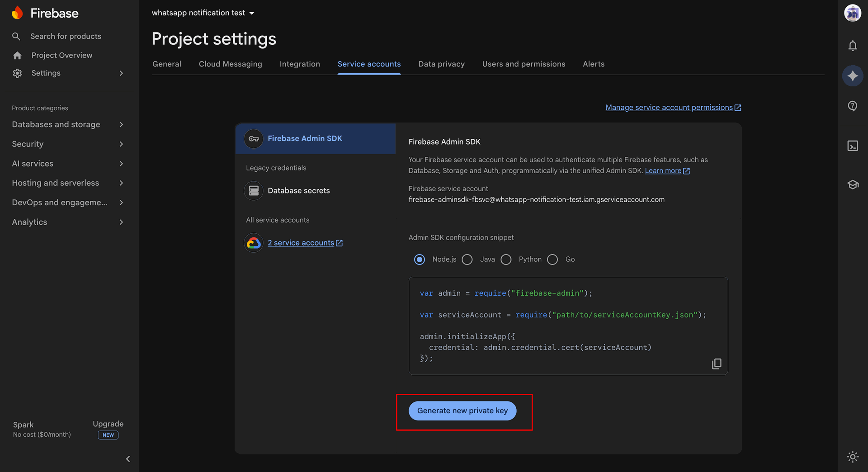Click the Upgrade plan button
The width and height of the screenshot is (868, 472).
108,424
